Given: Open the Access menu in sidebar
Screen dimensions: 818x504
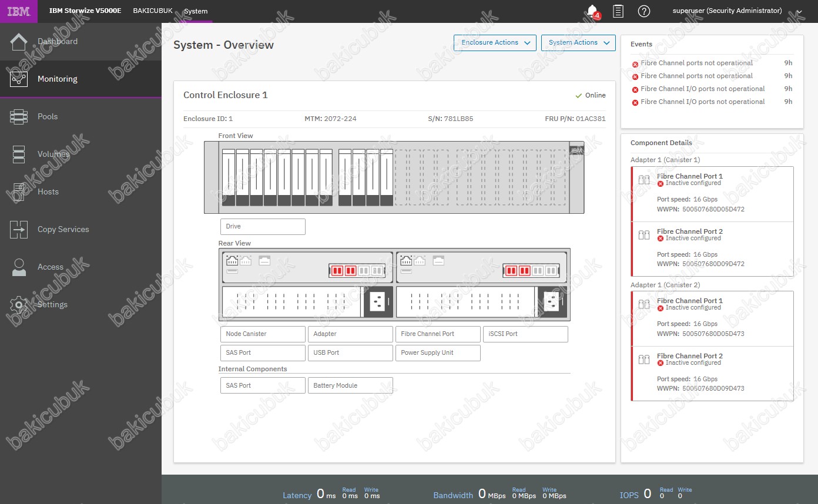Looking at the screenshot, I should (81, 267).
